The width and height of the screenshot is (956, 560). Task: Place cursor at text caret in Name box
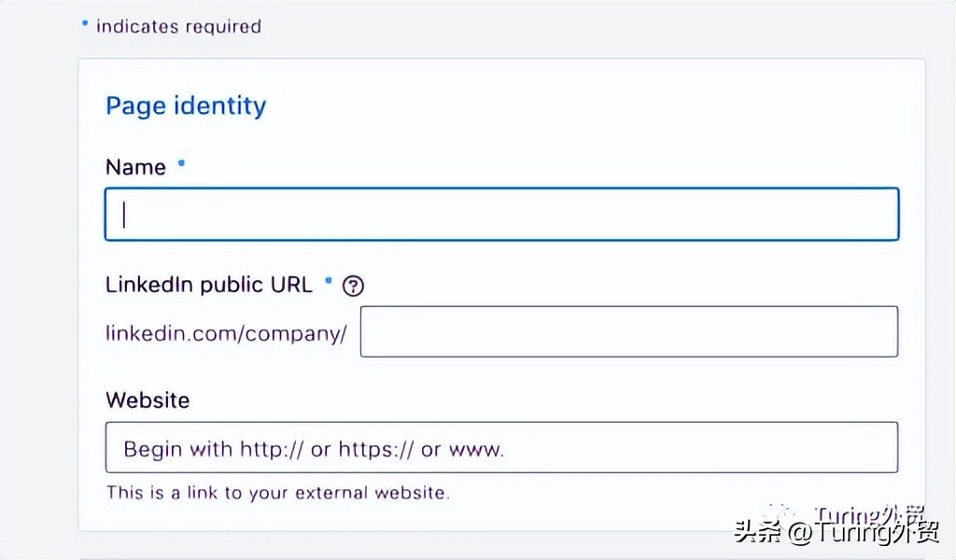125,215
